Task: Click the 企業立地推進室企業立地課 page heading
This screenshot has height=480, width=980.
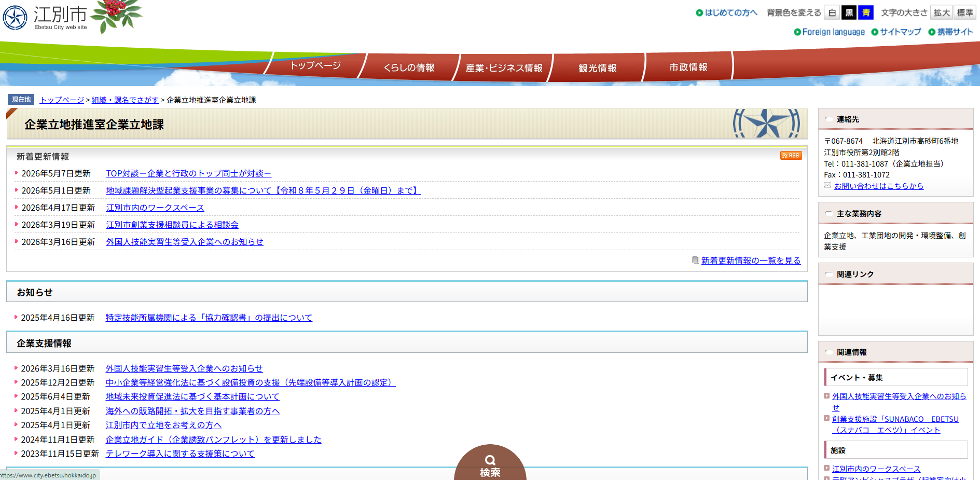Action: (x=94, y=125)
